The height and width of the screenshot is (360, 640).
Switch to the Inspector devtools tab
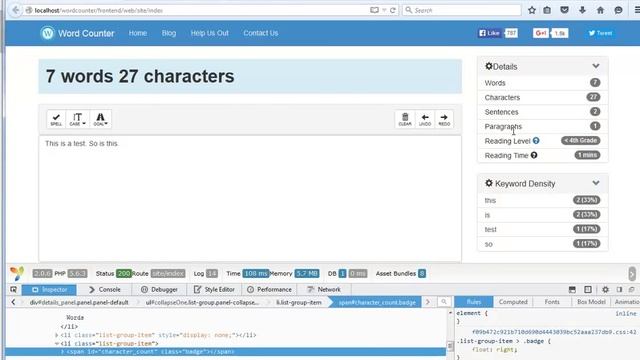click(x=49, y=289)
